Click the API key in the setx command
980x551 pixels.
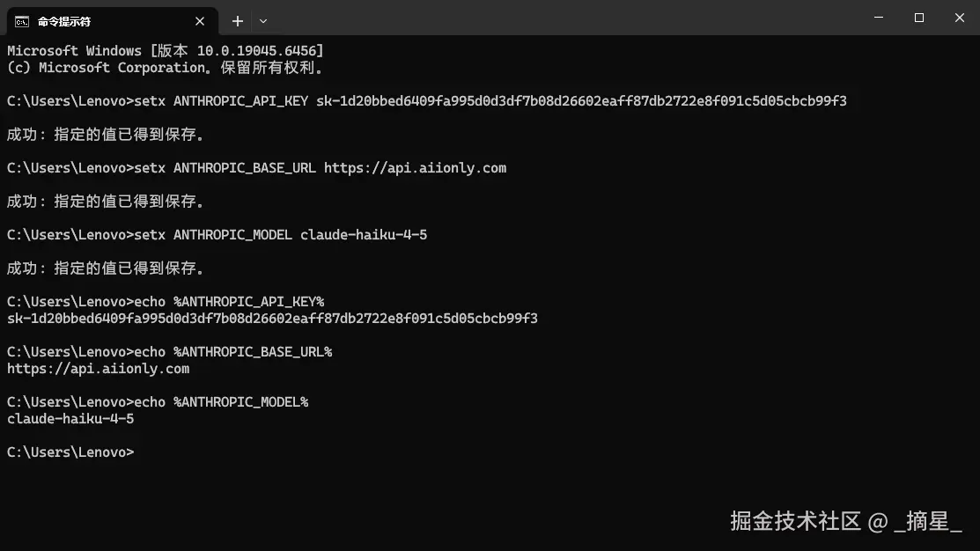pos(581,101)
